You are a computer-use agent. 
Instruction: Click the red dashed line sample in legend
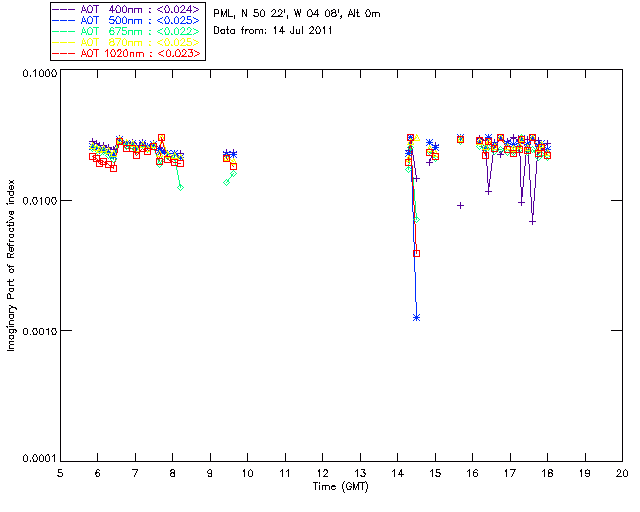tap(64, 53)
